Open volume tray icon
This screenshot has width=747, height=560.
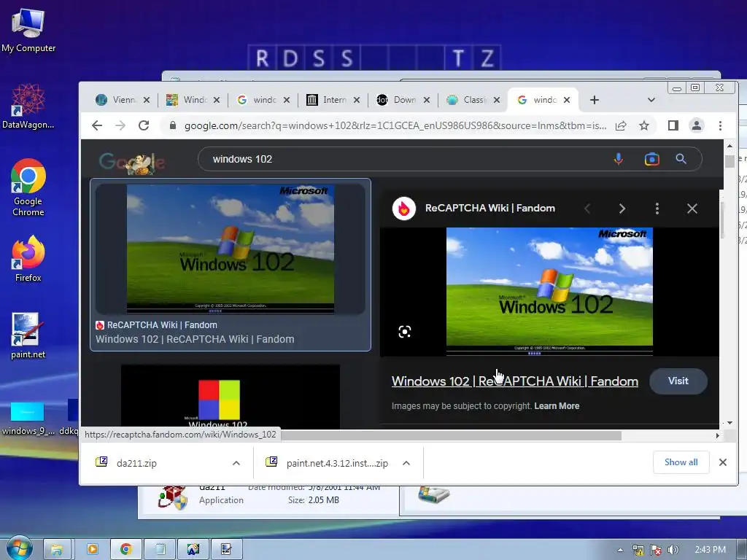tap(673, 550)
